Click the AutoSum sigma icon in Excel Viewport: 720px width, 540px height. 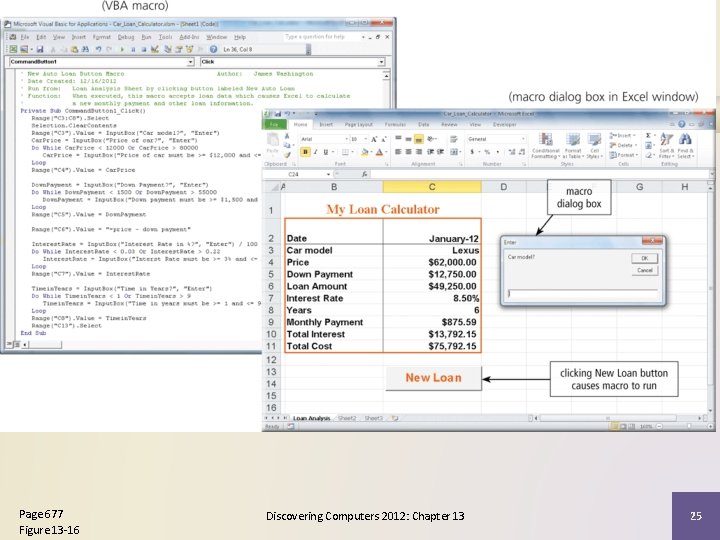pos(648,135)
